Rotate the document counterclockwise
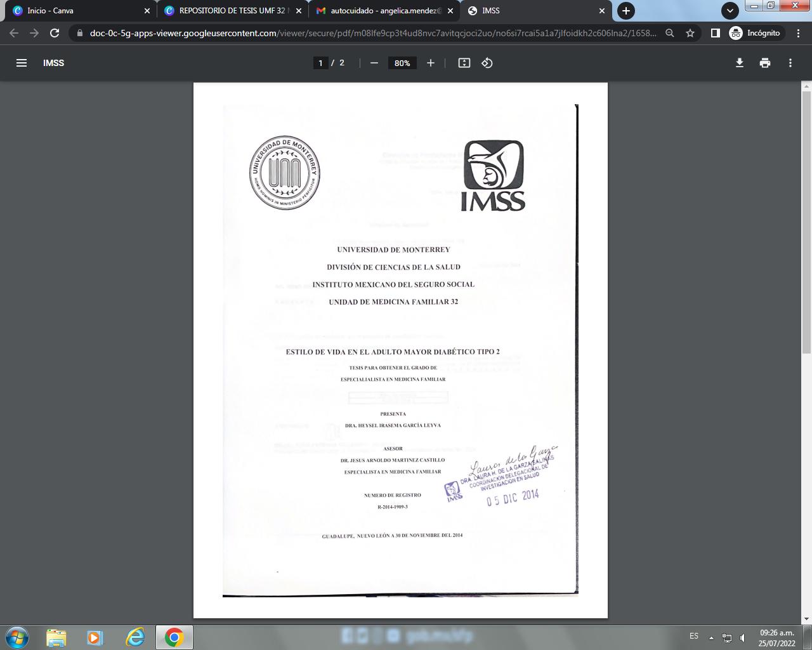The image size is (812, 650). point(487,63)
